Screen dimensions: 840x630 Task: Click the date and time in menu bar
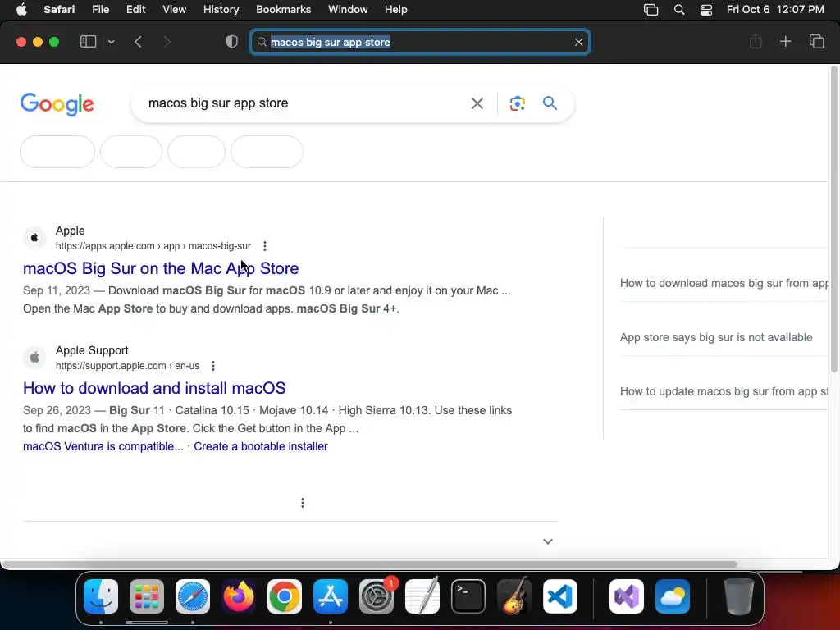pos(775,10)
